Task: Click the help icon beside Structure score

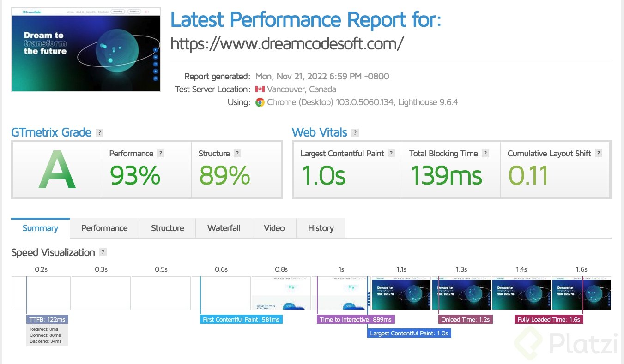Action: [x=237, y=154]
